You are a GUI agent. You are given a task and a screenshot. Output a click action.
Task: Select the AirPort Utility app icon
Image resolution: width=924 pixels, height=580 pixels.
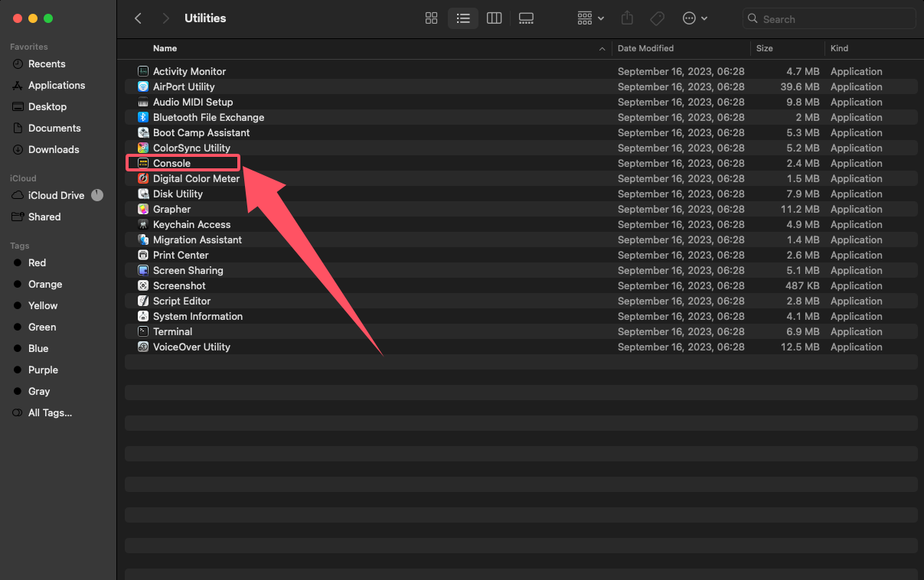point(143,86)
